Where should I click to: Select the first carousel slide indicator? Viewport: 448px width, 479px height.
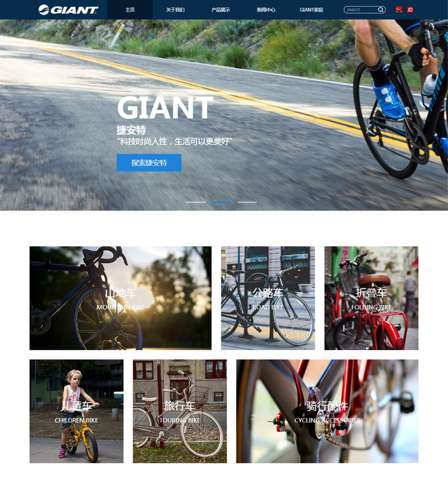196,202
